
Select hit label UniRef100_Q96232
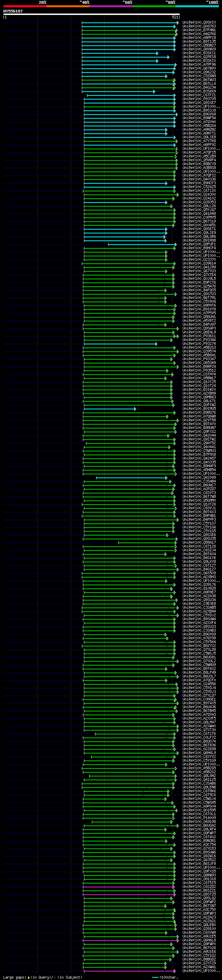click(199, 72)
